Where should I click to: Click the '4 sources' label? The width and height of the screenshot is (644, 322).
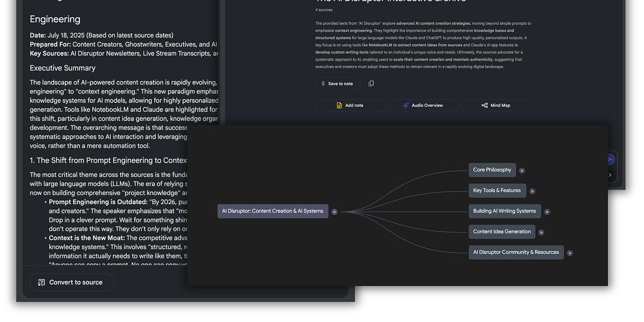[324, 10]
